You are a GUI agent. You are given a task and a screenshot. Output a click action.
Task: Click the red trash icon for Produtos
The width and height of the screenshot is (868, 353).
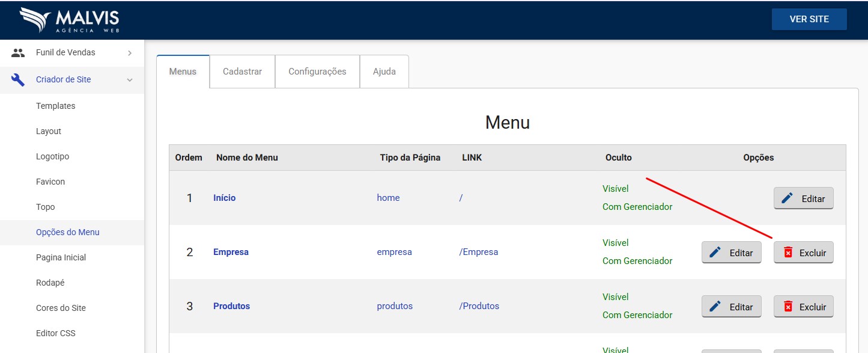tap(788, 307)
